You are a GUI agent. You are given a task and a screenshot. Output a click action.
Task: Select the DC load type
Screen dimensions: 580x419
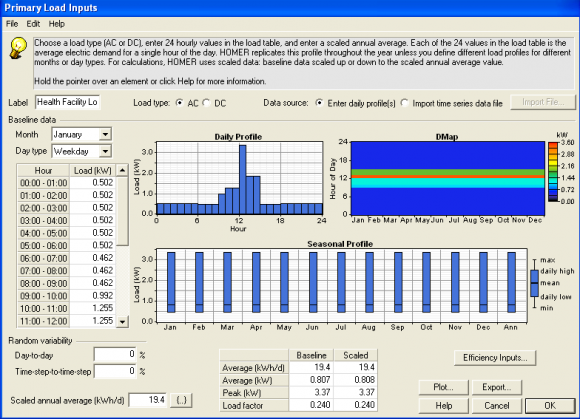[x=206, y=103]
